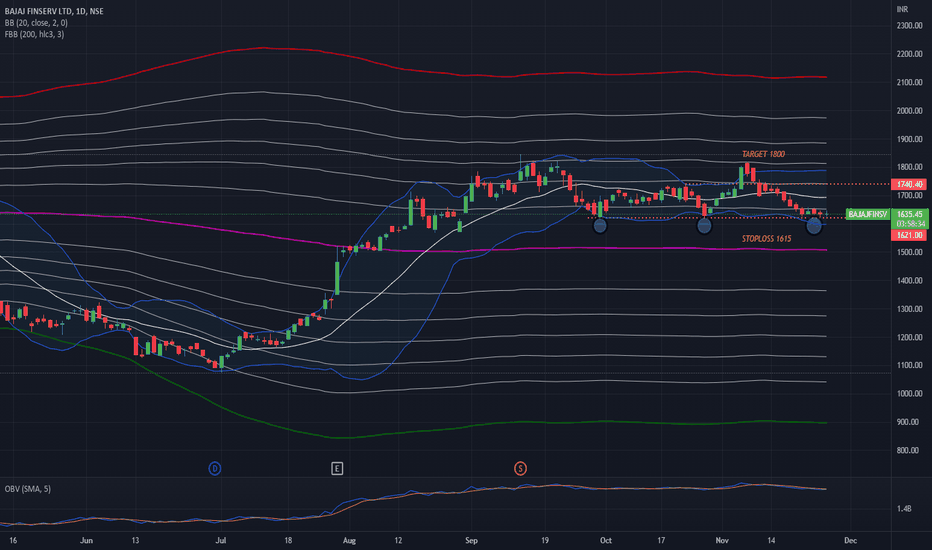The height and width of the screenshot is (550, 932).
Task: Click the first support circle near Oct
Action: (x=600, y=226)
